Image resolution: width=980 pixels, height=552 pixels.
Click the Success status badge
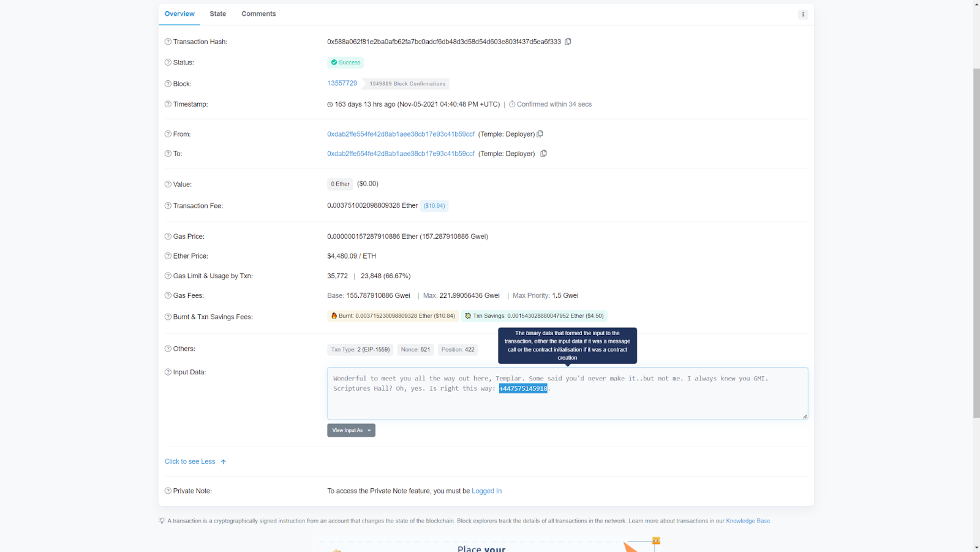coord(345,62)
